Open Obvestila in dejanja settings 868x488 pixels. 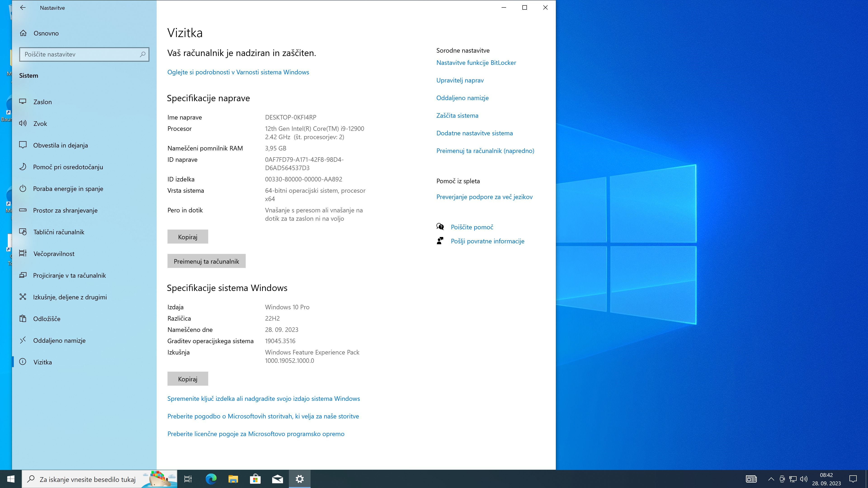pyautogui.click(x=84, y=145)
